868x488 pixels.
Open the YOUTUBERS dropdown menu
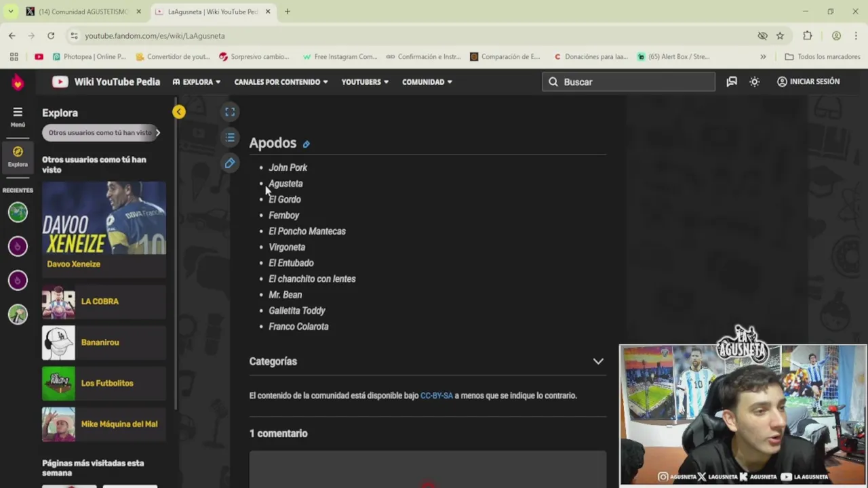pyautogui.click(x=365, y=82)
